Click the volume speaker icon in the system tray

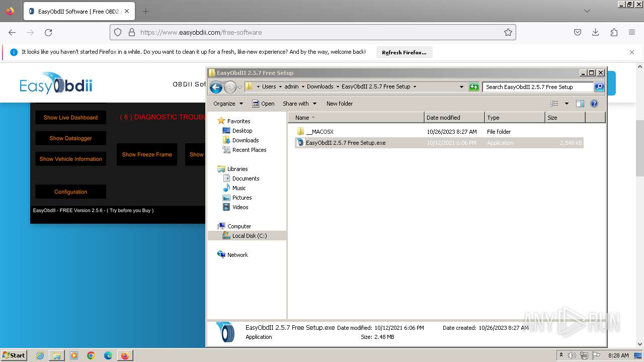click(x=572, y=355)
